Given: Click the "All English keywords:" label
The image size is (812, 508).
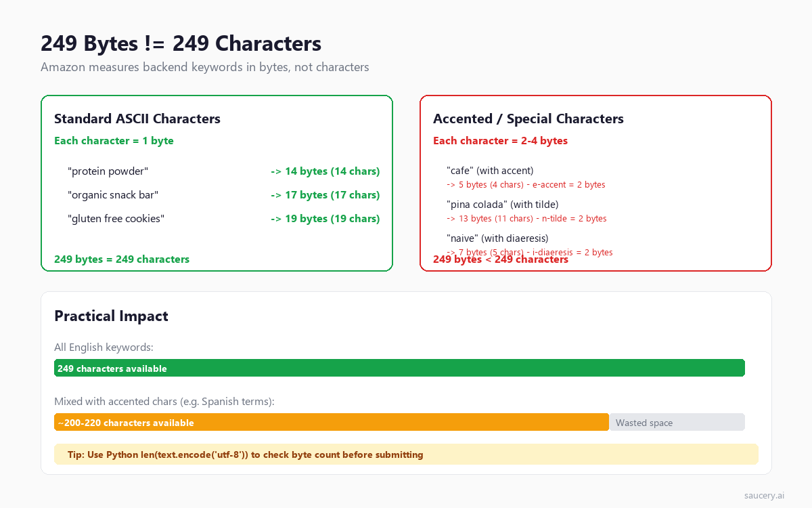Looking at the screenshot, I should pyautogui.click(x=104, y=347).
